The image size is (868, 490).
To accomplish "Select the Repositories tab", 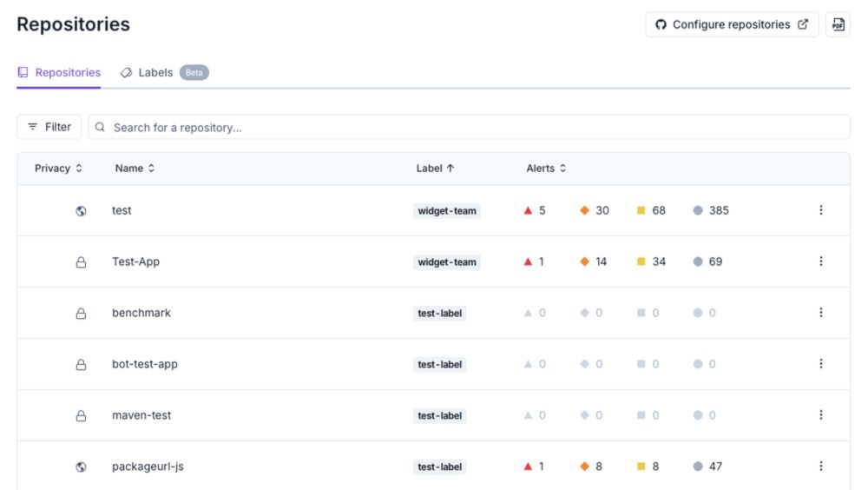I will [x=59, y=73].
